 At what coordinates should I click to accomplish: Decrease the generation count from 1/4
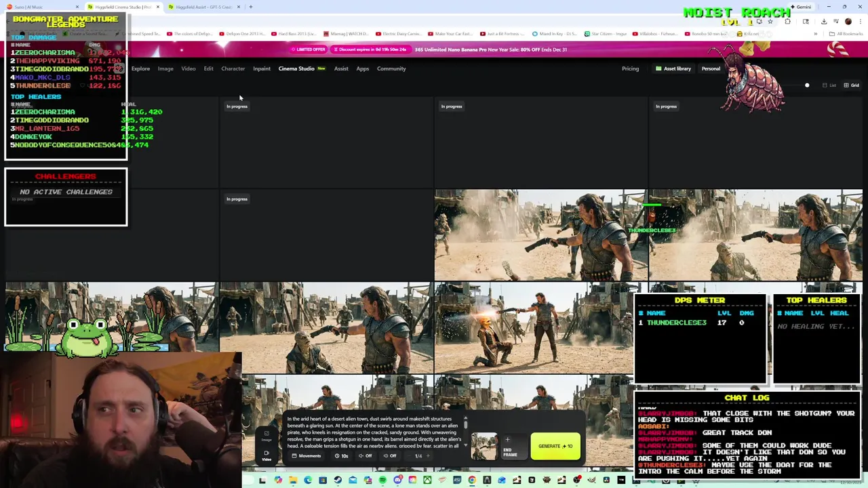tap(409, 456)
